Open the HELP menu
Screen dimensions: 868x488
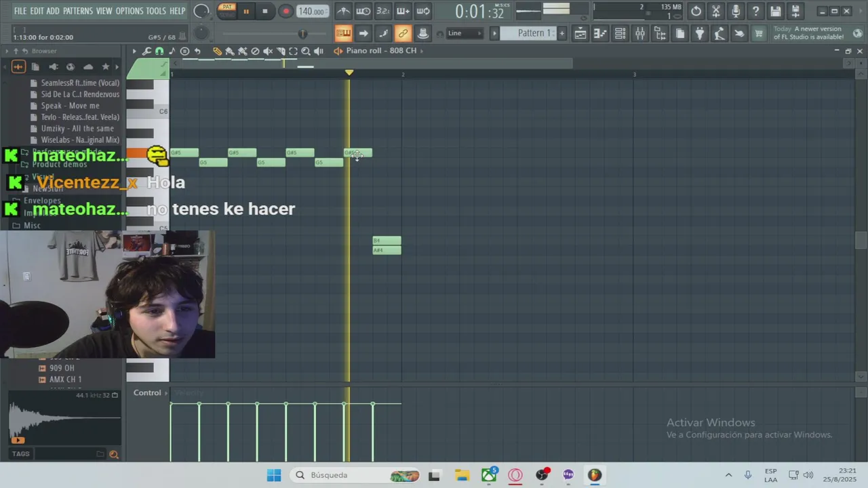pos(178,11)
